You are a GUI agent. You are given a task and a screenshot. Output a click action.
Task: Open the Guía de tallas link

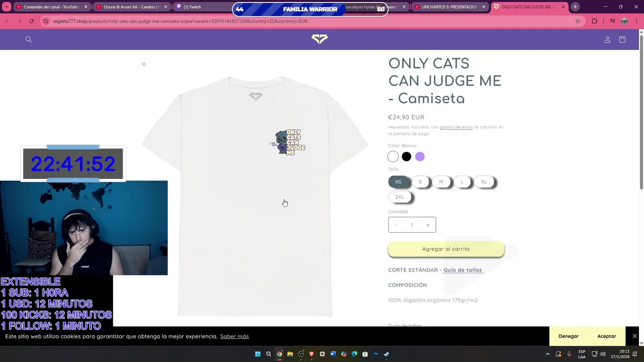[x=462, y=270]
